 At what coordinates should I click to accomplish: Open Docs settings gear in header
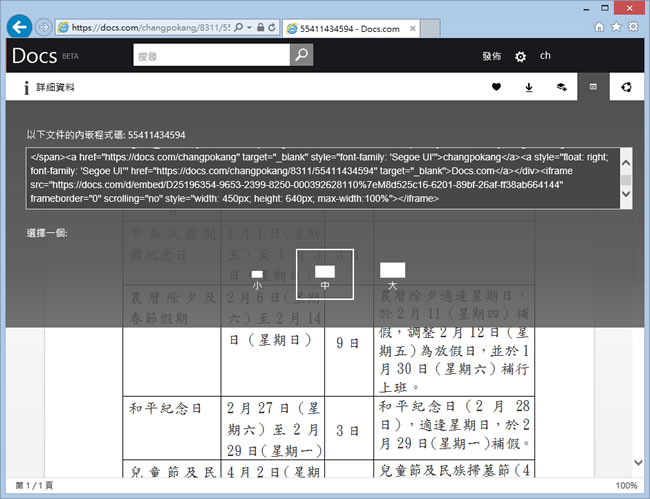(520, 56)
